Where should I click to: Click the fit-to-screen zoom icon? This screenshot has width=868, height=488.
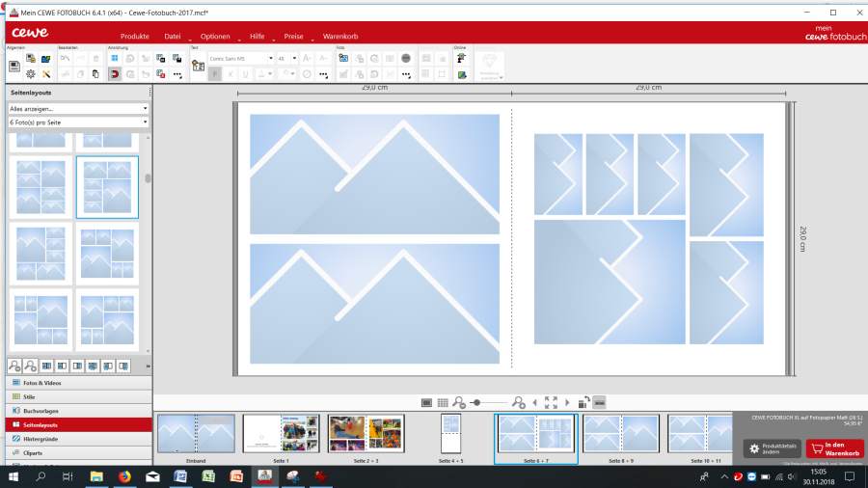[551, 402]
